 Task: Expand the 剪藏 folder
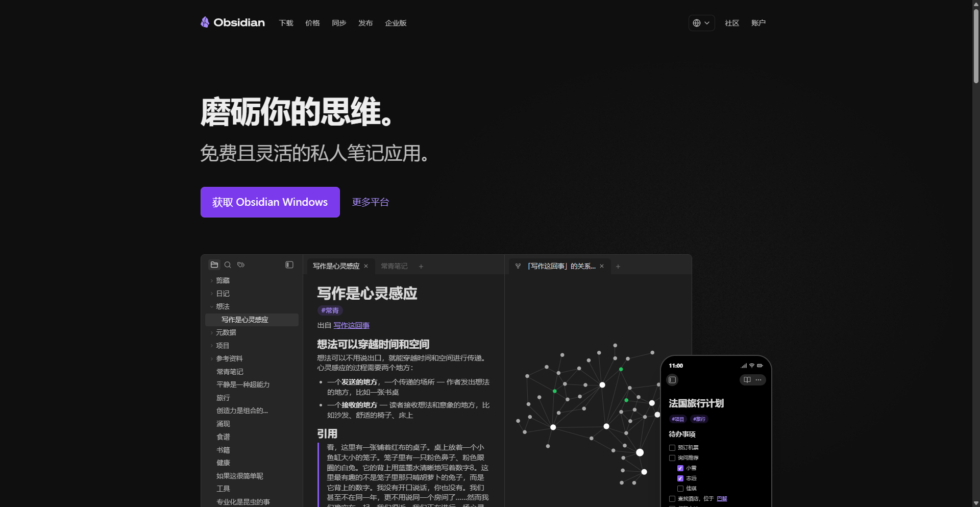[223, 280]
